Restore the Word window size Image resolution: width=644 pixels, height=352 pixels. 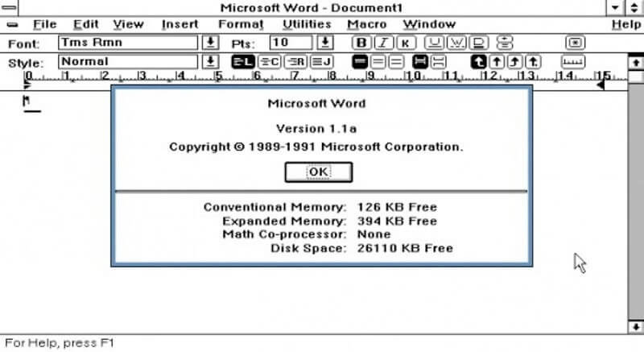(x=634, y=7)
